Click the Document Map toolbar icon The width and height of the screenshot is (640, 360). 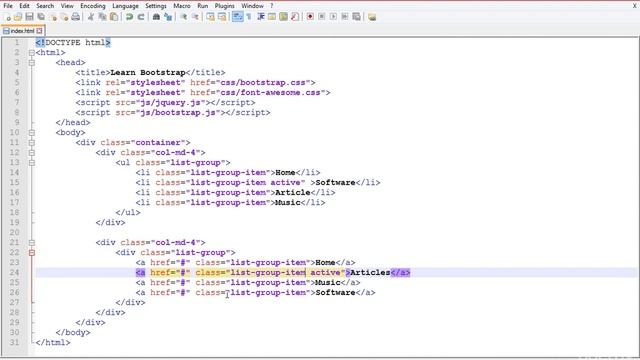pos(283,17)
